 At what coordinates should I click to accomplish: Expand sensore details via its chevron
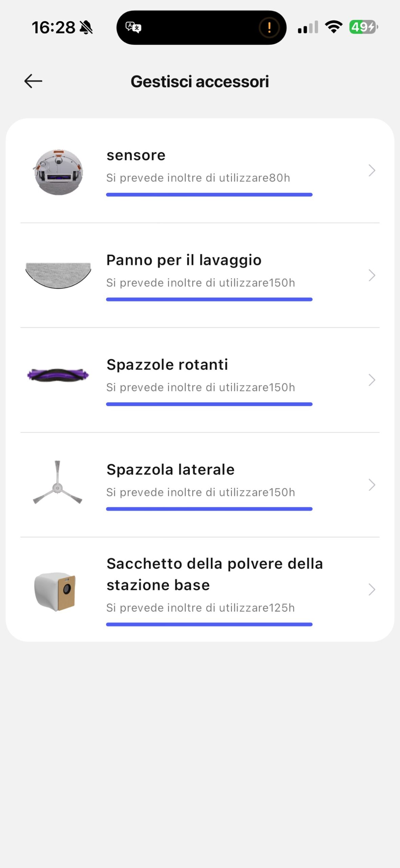[372, 170]
